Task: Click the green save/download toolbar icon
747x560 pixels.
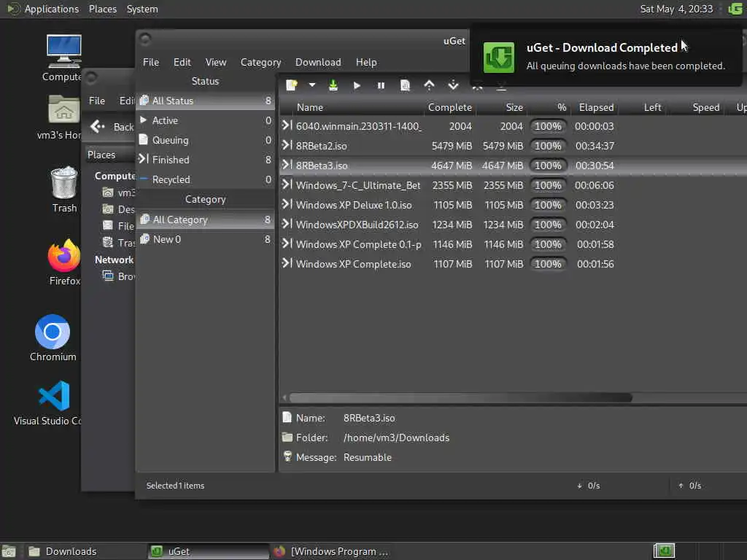Action: coord(333,85)
